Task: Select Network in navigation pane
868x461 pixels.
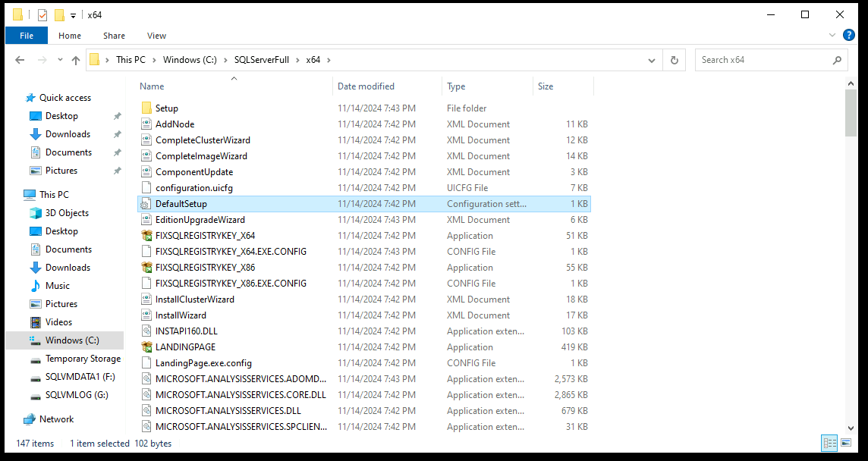Action: [x=56, y=419]
